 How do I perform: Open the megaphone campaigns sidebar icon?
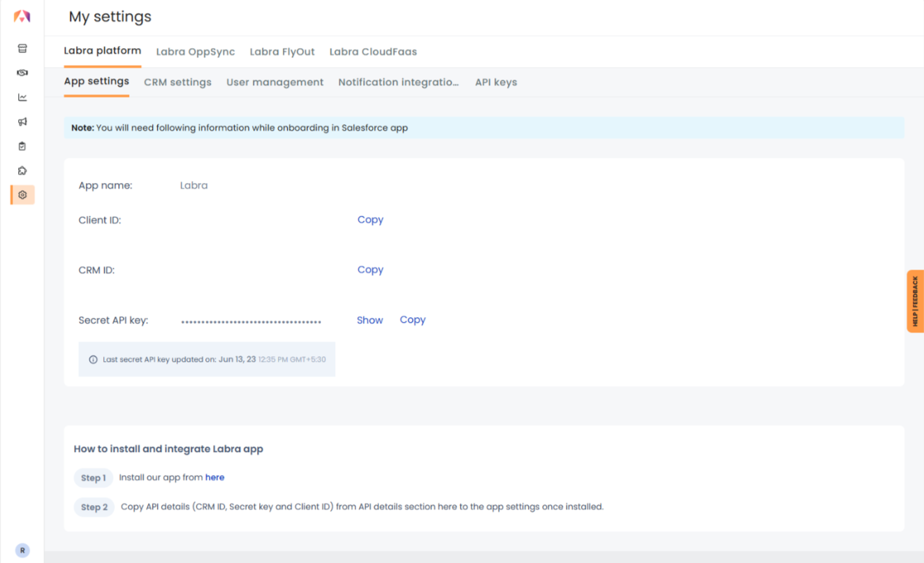point(22,122)
